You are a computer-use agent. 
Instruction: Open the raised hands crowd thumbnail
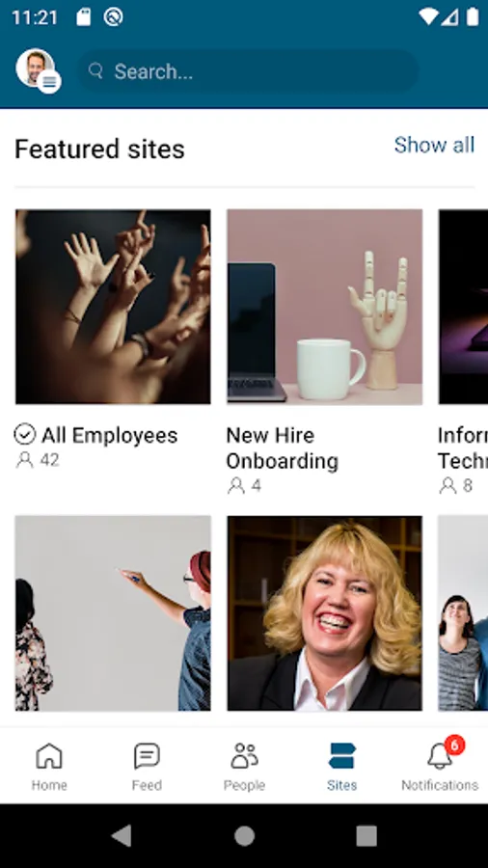113,307
